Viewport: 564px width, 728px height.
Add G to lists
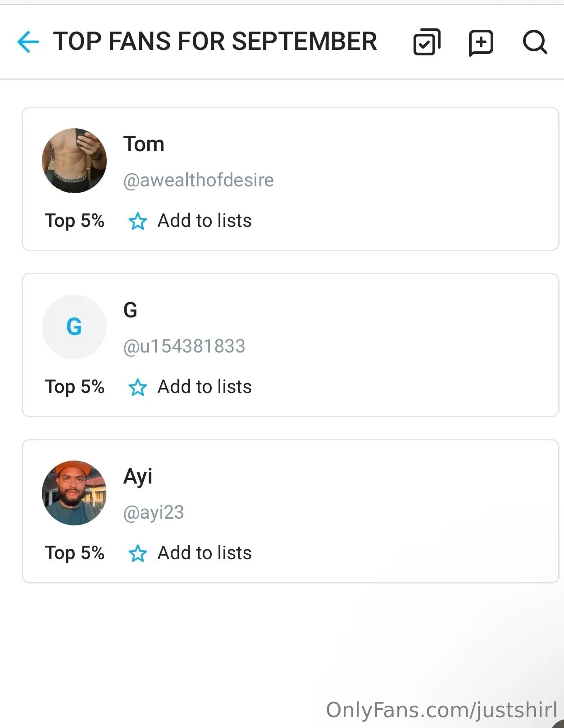click(x=205, y=387)
